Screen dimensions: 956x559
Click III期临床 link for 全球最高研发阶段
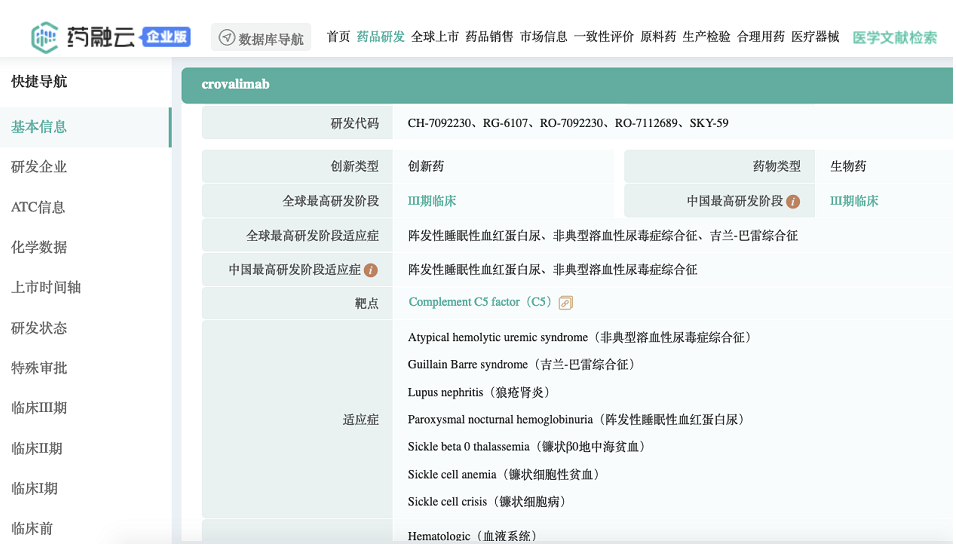(x=432, y=201)
